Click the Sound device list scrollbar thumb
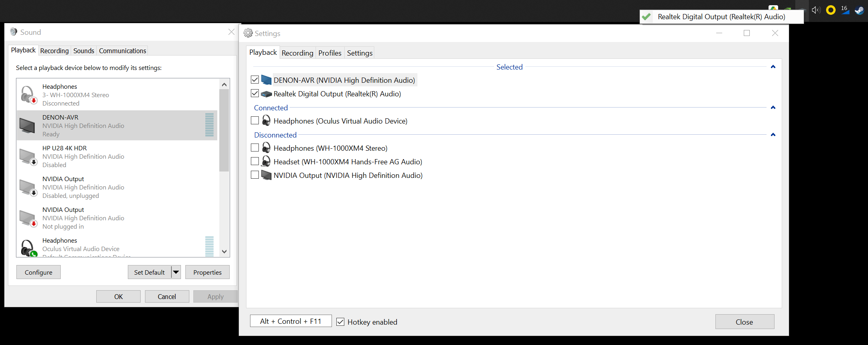The width and height of the screenshot is (868, 345). pyautogui.click(x=224, y=130)
